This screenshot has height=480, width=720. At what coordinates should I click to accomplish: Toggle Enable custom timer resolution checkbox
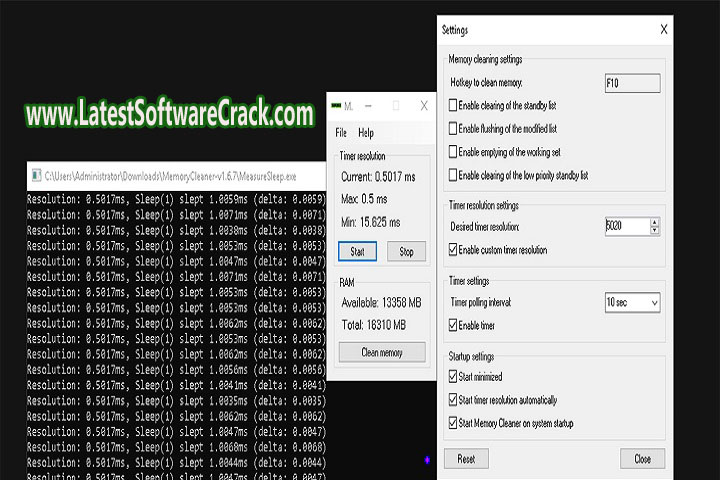pyautogui.click(x=454, y=250)
